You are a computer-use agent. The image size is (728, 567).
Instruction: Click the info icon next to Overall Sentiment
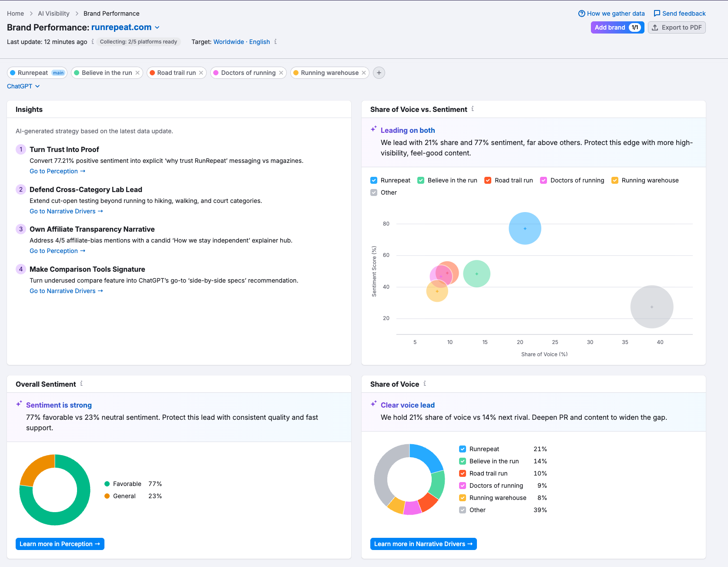pos(81,384)
